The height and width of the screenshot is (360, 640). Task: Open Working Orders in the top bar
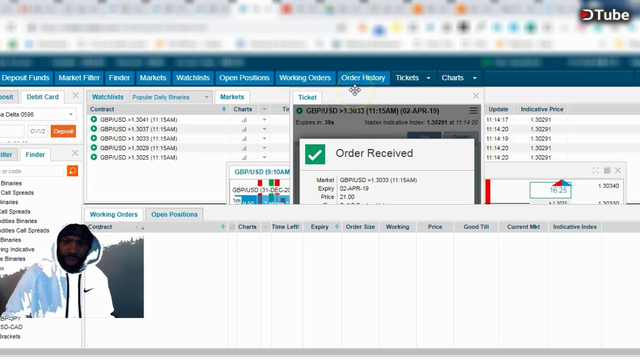305,78
